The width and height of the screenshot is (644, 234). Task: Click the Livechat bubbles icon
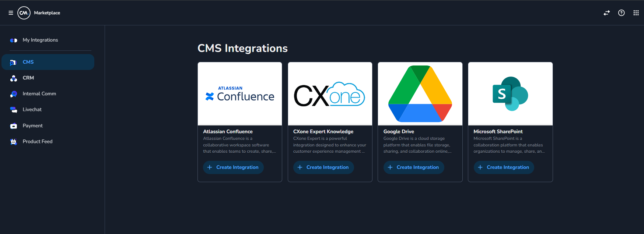tap(14, 110)
